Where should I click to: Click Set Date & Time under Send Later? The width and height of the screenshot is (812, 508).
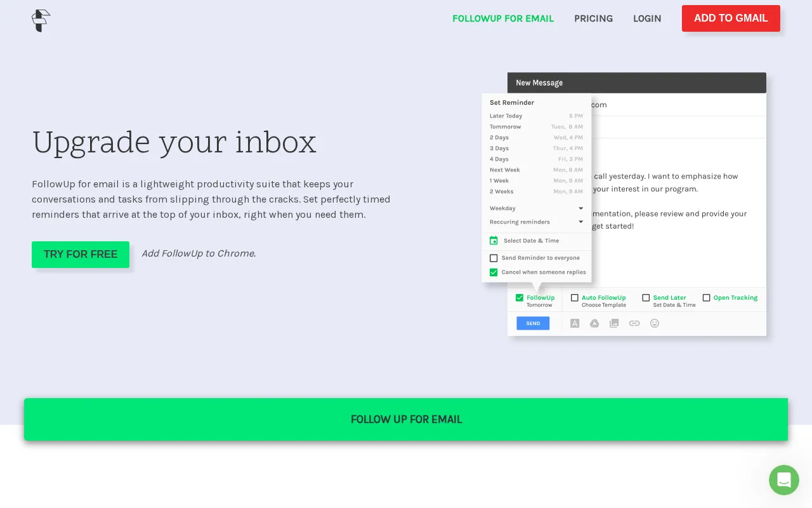tap(674, 305)
